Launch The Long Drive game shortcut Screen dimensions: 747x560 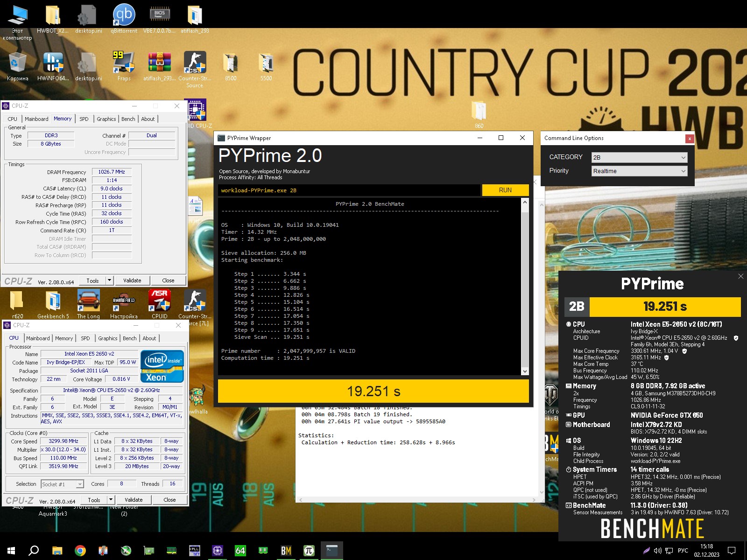[x=88, y=304]
